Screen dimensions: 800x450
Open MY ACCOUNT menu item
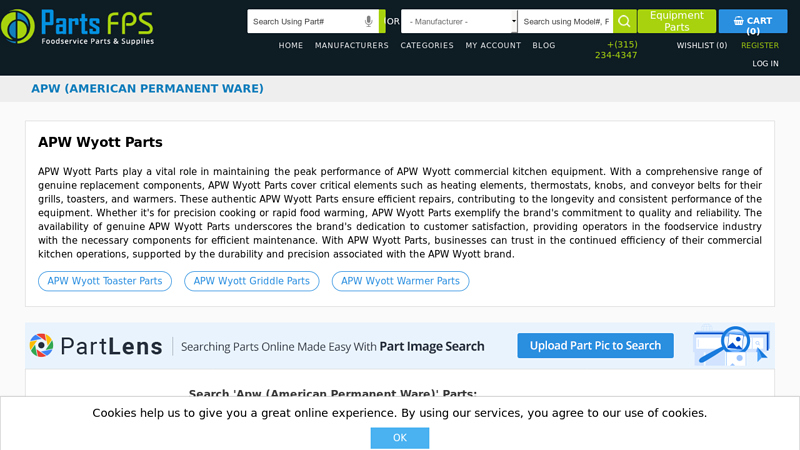coord(493,45)
